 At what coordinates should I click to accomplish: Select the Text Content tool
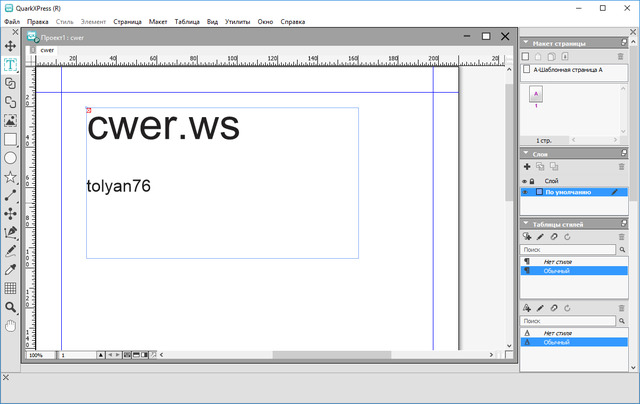pos(10,64)
